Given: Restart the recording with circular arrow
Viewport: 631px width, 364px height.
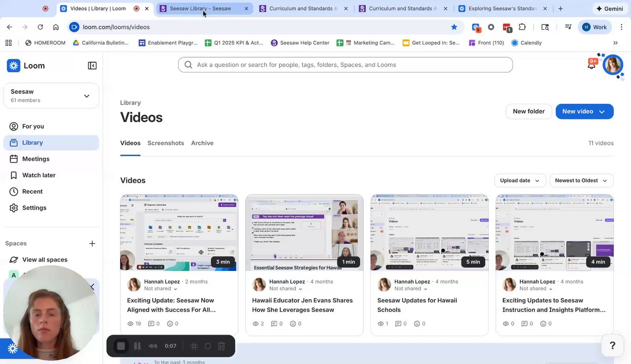Looking at the screenshot, I should (x=208, y=346).
